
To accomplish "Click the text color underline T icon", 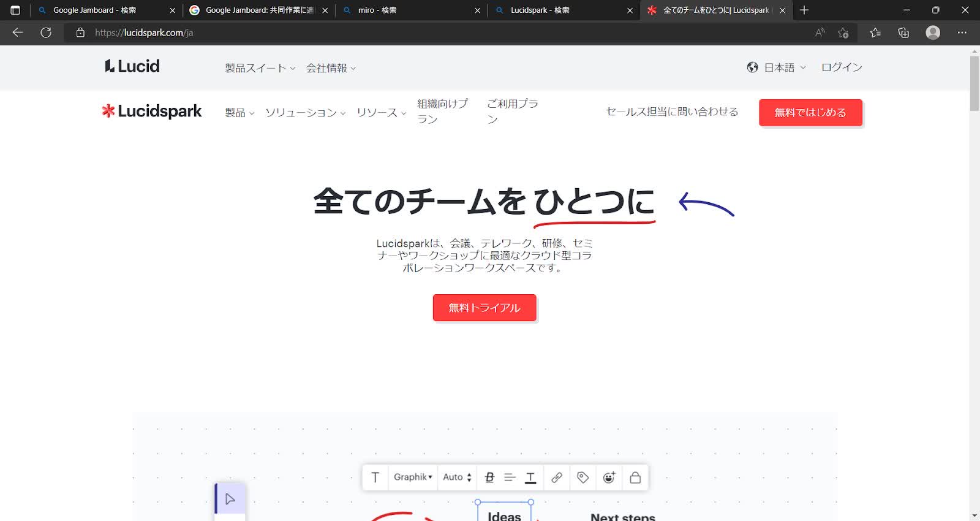I will pyautogui.click(x=530, y=477).
